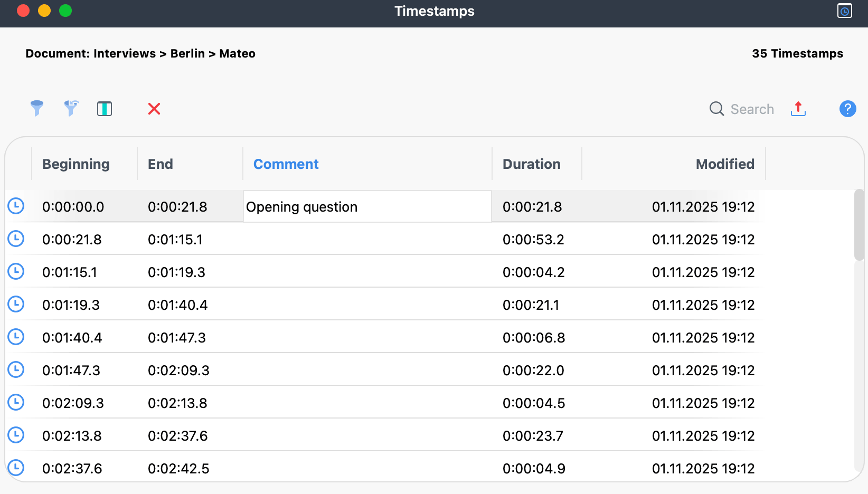Image resolution: width=868 pixels, height=494 pixels.
Task: Click the clock icon of row 0:02:37.6
Action: point(16,468)
